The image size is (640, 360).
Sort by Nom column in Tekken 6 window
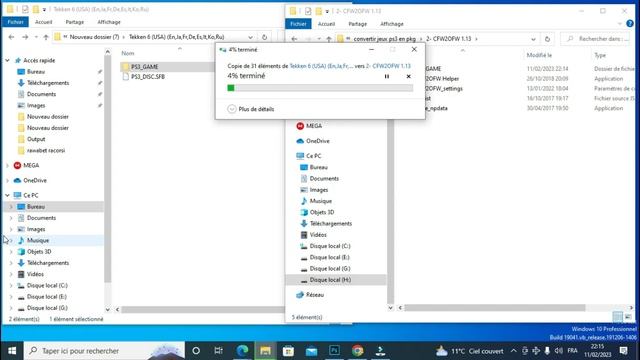(x=128, y=53)
